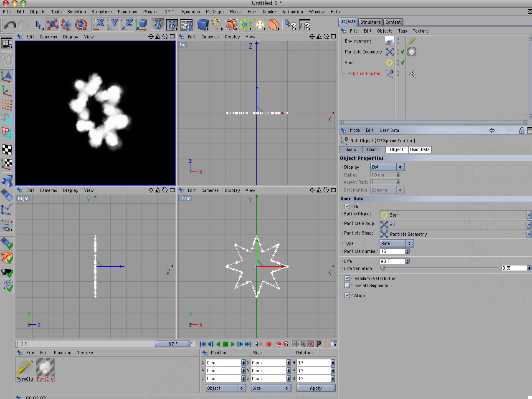Screen dimensions: 532x399
Task: Open the Orientation dropdown set to Camera
Action: [x=388, y=190]
